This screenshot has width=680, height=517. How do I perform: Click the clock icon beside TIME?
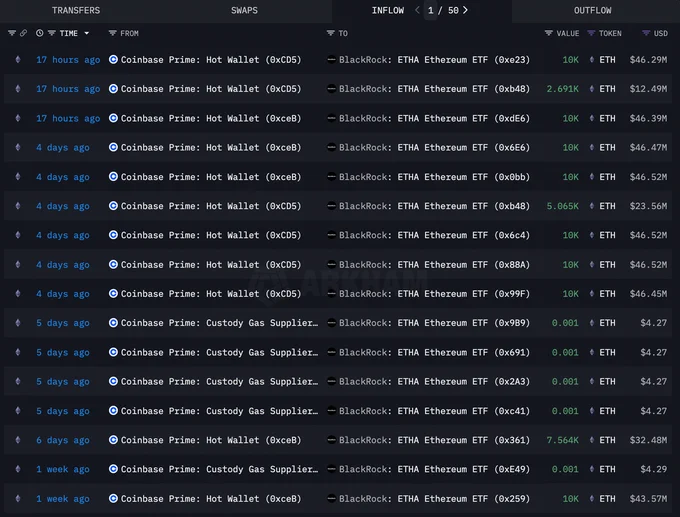[x=39, y=33]
